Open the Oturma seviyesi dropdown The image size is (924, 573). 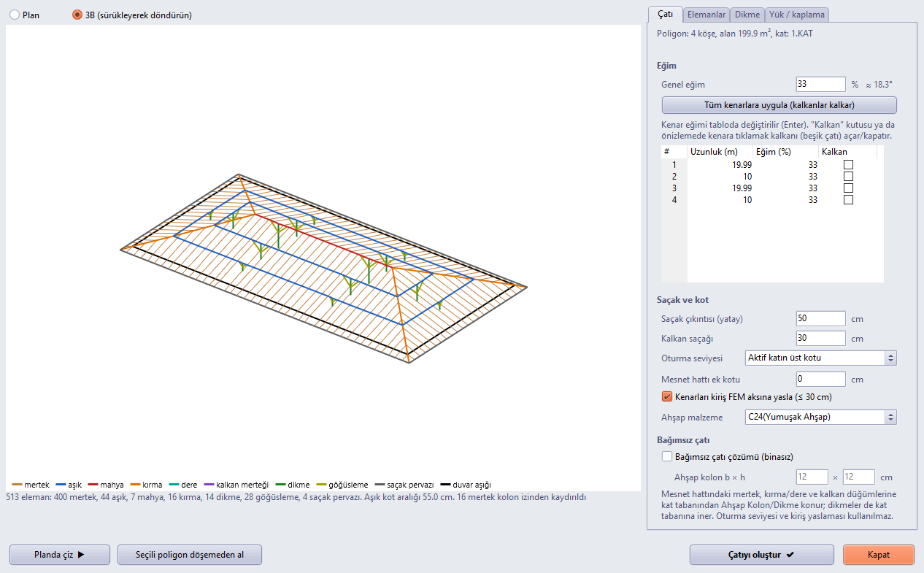820,358
